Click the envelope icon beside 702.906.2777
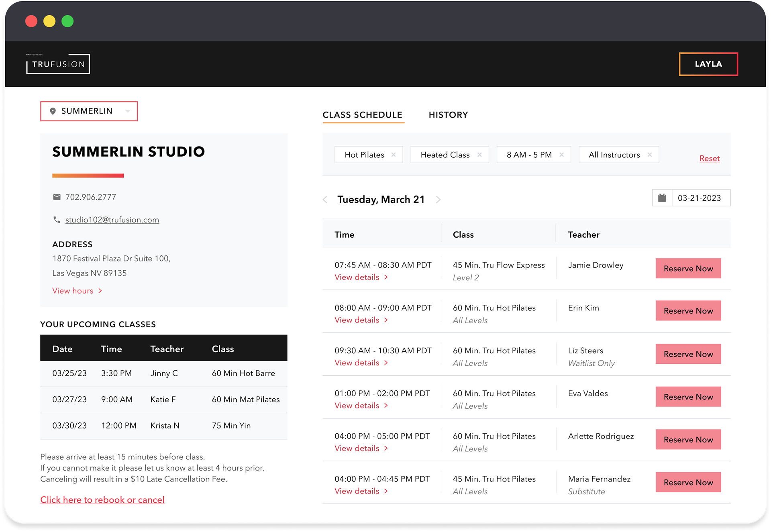This screenshot has width=771, height=532. tap(57, 197)
